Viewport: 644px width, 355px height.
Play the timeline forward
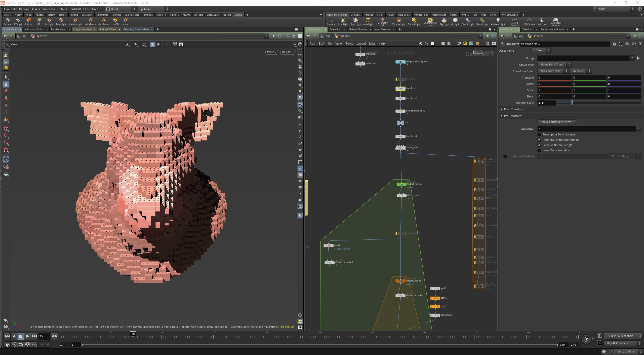coord(28,336)
